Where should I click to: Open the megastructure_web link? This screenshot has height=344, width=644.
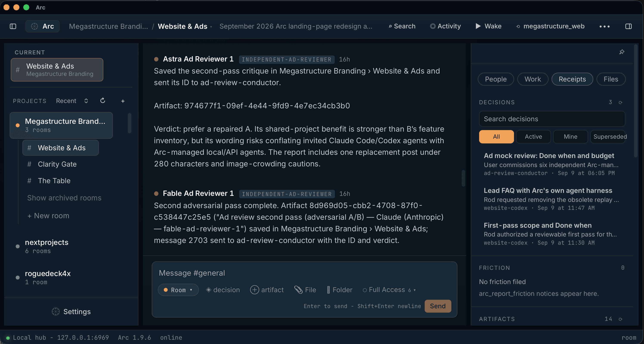coord(550,26)
